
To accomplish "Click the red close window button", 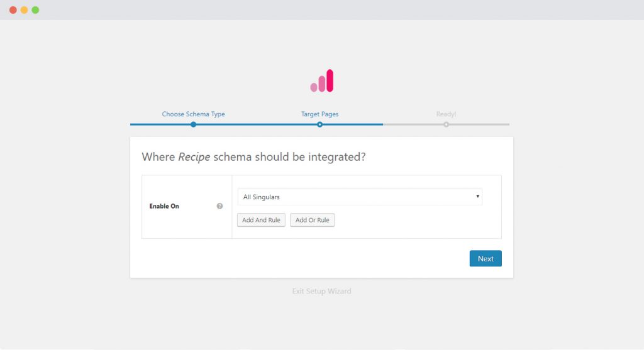I will click(x=13, y=10).
